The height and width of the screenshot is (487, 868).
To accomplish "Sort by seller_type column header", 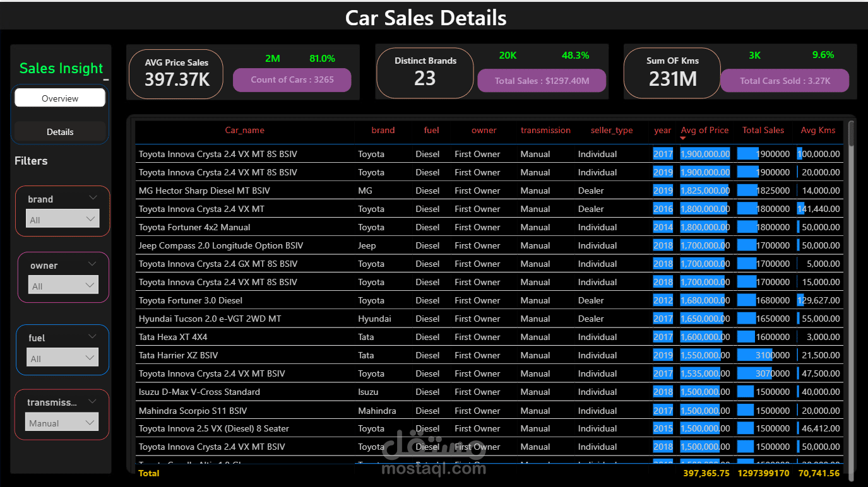I will (612, 130).
